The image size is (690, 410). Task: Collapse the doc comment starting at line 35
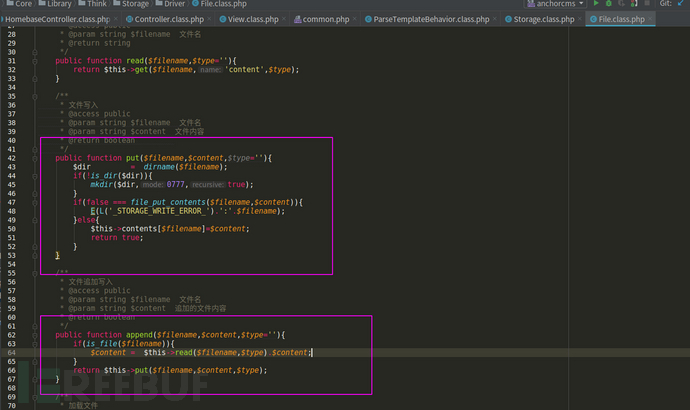click(35, 96)
